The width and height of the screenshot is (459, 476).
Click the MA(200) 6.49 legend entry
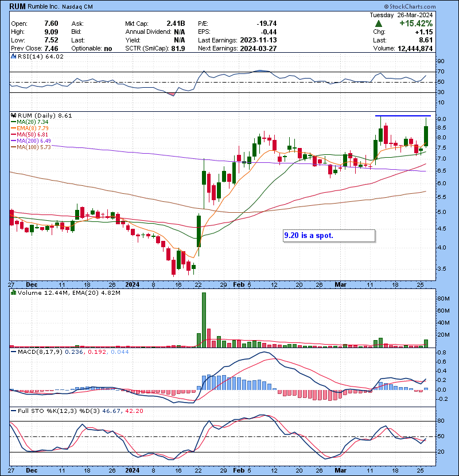30,141
